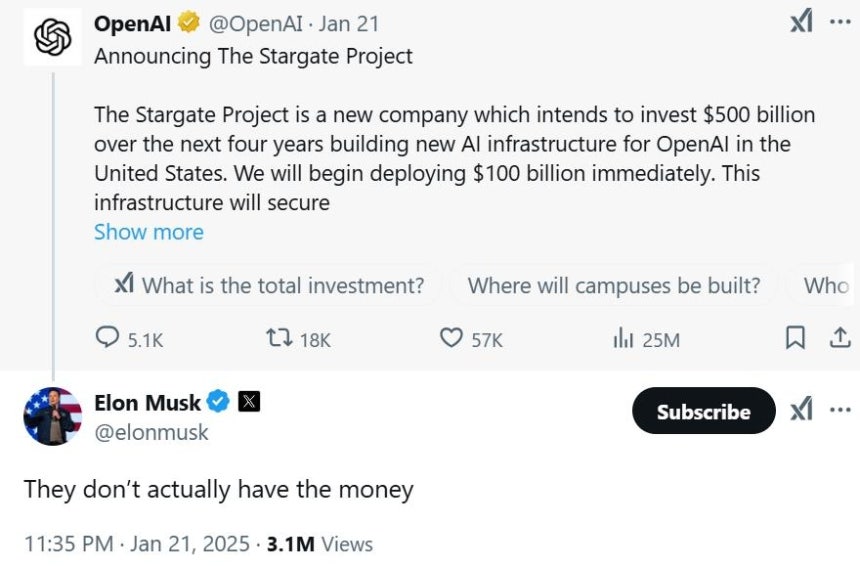Screen dimensions: 860x567
Task: Select 'Where will campuses be built?' suggestion
Action: click(614, 285)
